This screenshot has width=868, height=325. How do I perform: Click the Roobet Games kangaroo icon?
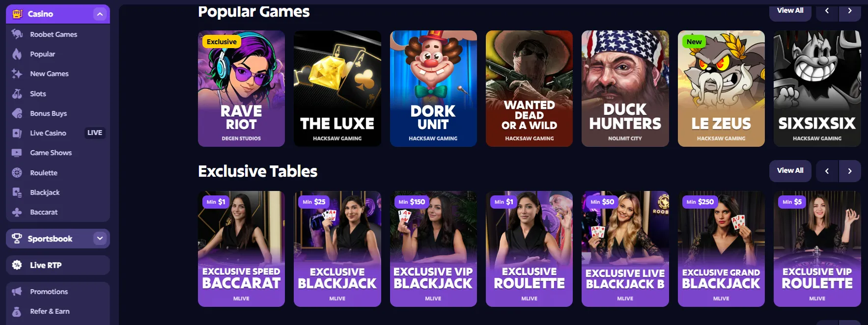[x=17, y=34]
